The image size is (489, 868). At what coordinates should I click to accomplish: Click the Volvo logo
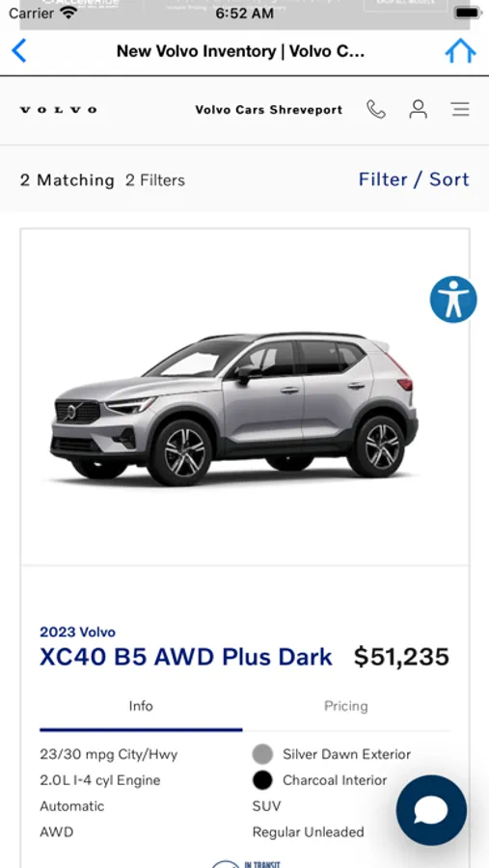[x=58, y=110]
